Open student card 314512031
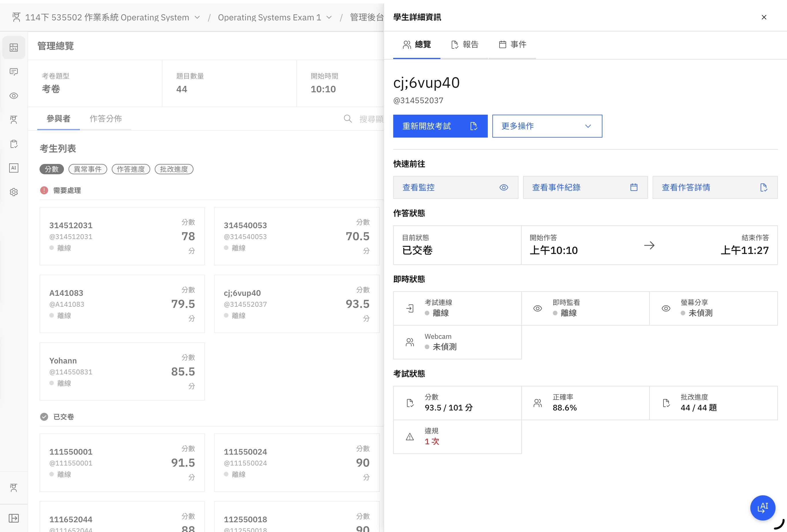This screenshot has height=532, width=787. [122, 236]
